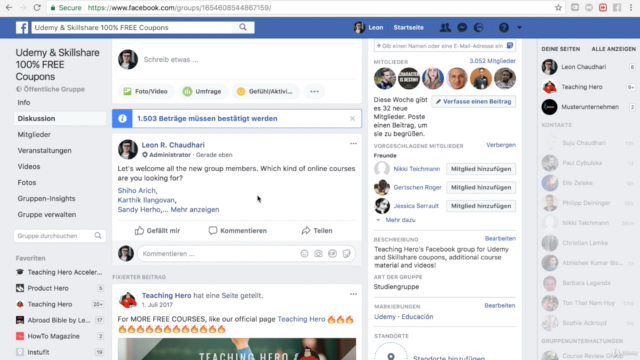Open account dropdown arrow in top bar
This screenshot has width=640, height=360.
click(x=519, y=27)
